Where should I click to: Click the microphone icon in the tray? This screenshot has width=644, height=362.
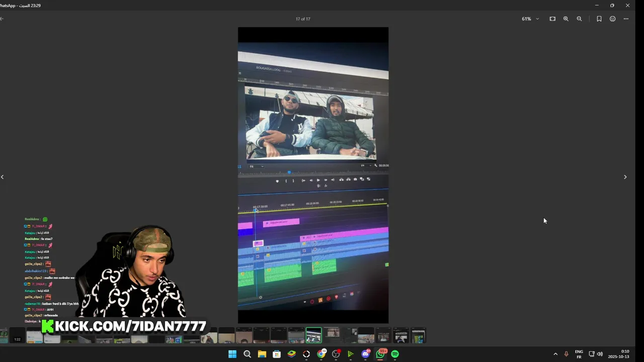[x=567, y=354]
